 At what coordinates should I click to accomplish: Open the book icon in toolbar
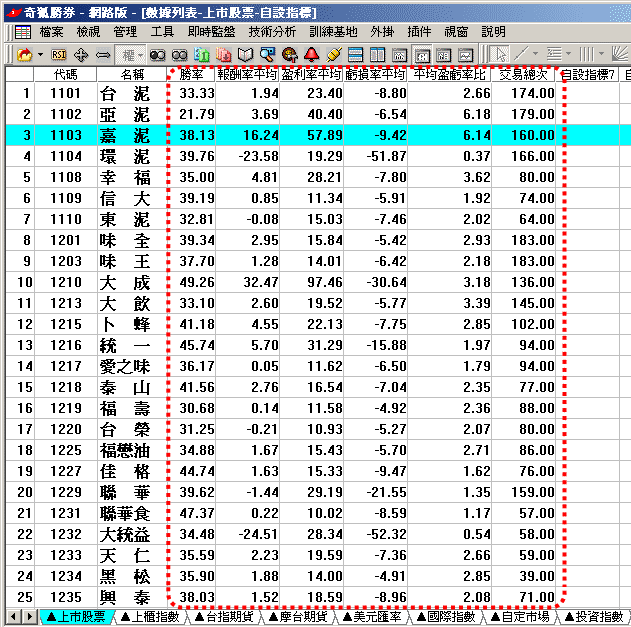click(x=245, y=55)
